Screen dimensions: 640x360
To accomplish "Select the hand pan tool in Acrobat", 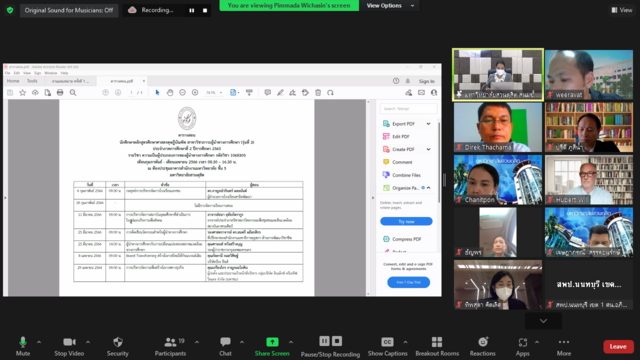I will [x=170, y=93].
